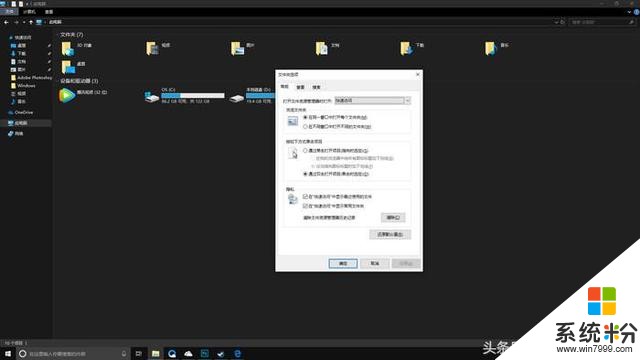Expand the address bar history dropdown
640x360 pixels.
point(556,22)
